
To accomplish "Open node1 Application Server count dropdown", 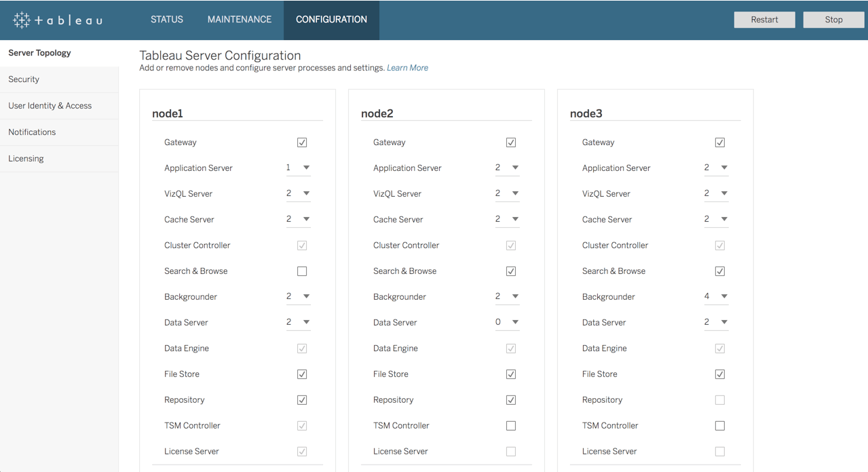I will pyautogui.click(x=298, y=168).
